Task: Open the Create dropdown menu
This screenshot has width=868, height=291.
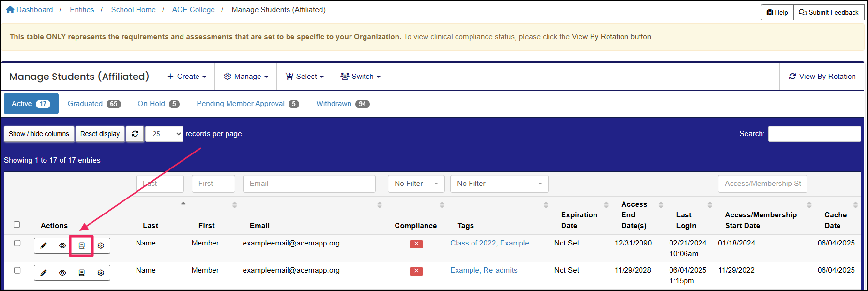Action: click(x=186, y=77)
